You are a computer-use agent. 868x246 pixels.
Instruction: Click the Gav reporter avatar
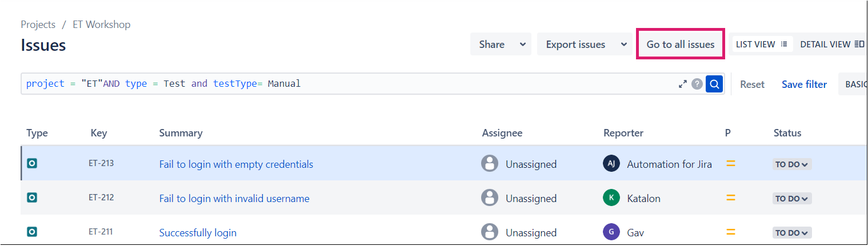pos(611,232)
